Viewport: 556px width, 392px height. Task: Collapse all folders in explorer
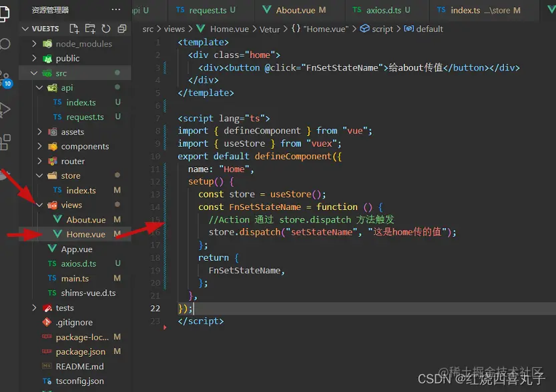(122, 29)
